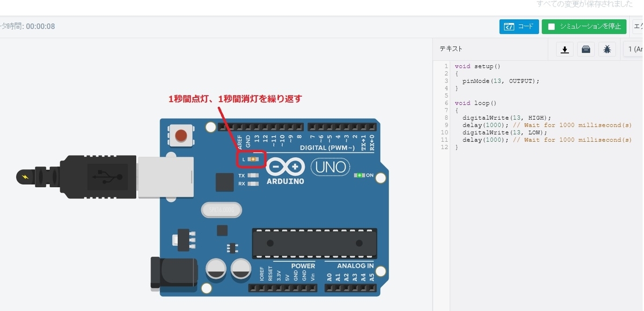
Task: Click the stop square icon on the simulation button
Action: pos(551,26)
